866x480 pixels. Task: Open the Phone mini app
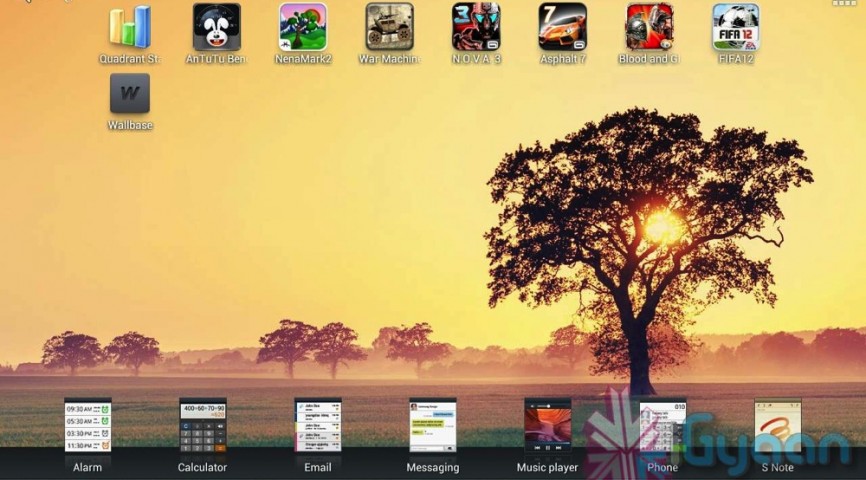[662, 424]
